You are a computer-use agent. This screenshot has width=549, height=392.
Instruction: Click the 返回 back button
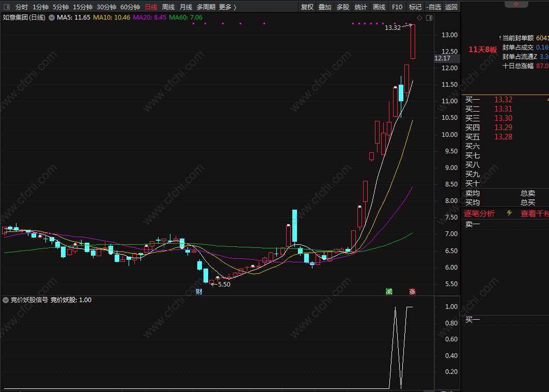(451, 7)
